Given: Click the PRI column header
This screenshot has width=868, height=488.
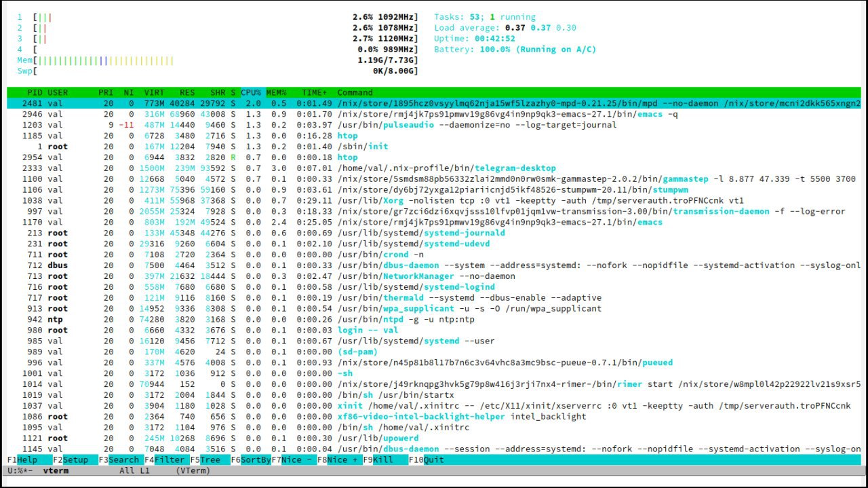Looking at the screenshot, I should coord(106,92).
